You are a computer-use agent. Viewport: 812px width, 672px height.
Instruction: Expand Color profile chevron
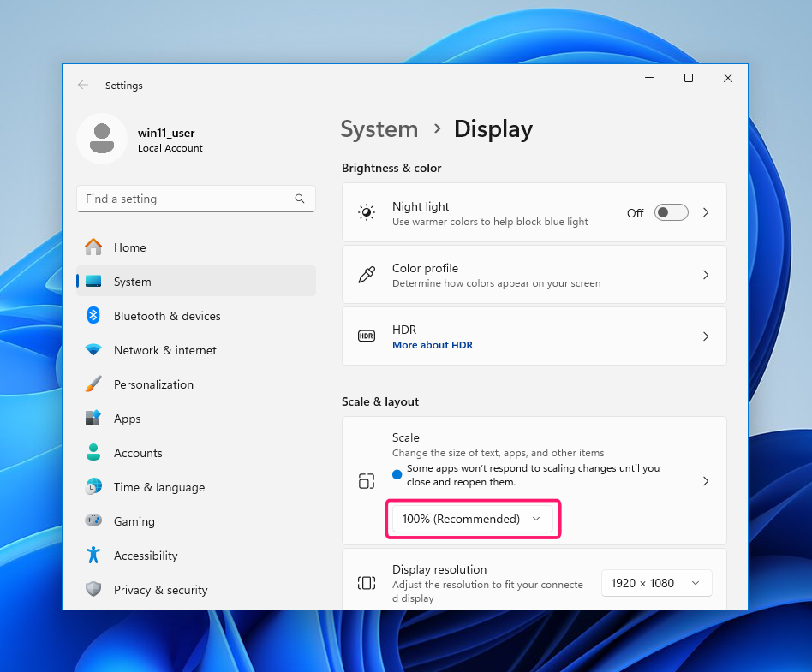706,275
